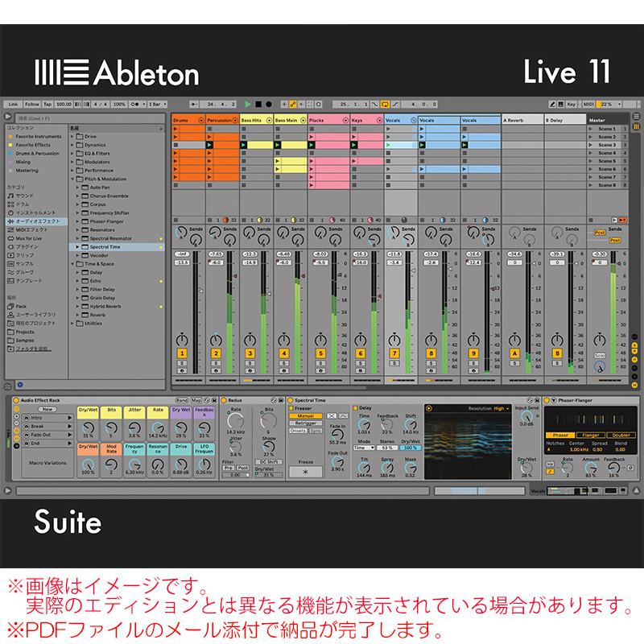Start playback with the green Play button
Image resolution: width=644 pixels, height=644 pixels.
tap(248, 105)
